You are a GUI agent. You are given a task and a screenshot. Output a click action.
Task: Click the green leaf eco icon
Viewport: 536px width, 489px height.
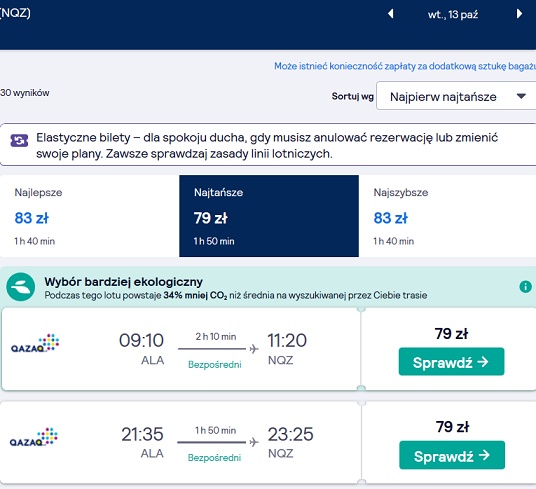pyautogui.click(x=21, y=287)
